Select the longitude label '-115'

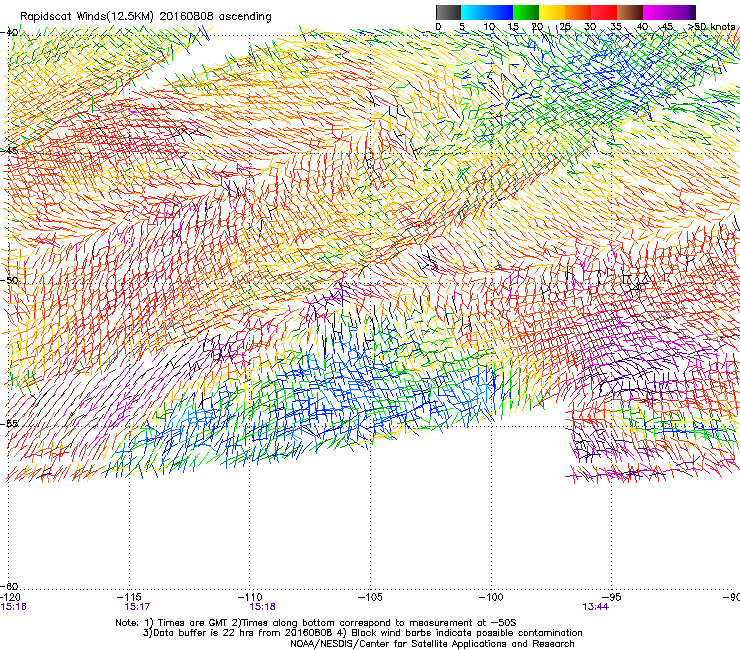tap(129, 597)
